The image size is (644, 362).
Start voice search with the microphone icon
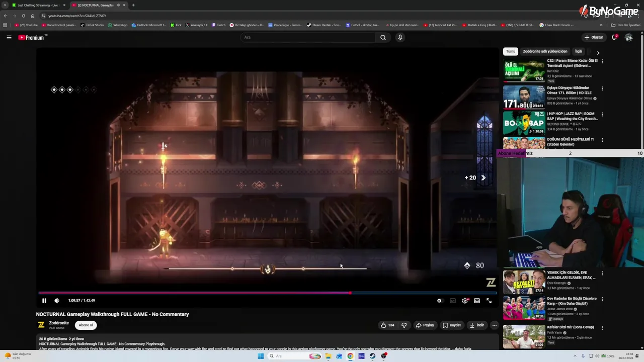coord(400,37)
